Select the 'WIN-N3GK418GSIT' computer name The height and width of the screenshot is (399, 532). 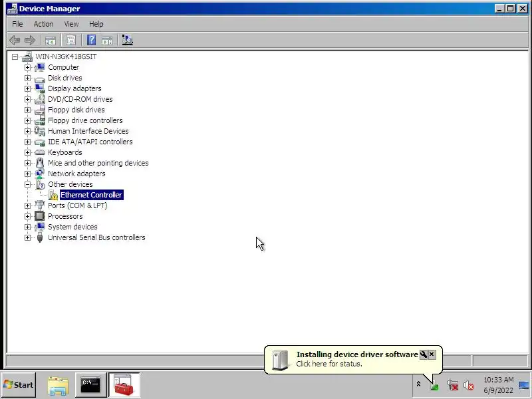[66, 57]
